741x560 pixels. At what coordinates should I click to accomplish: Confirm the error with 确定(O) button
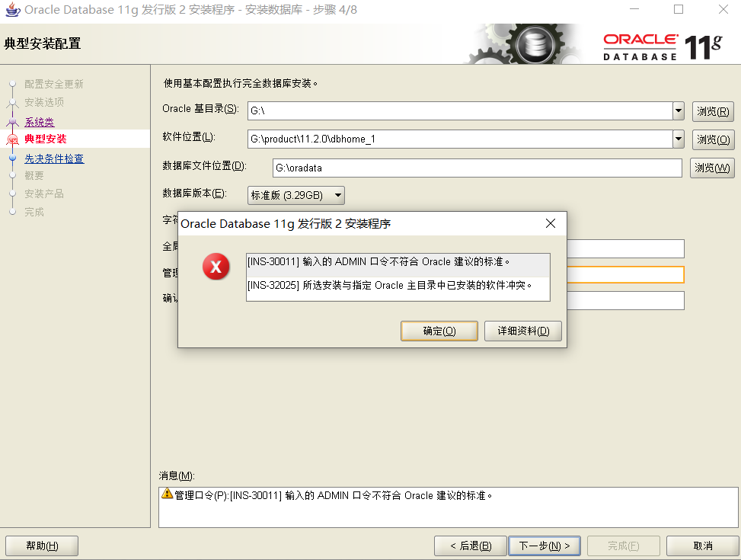pos(439,331)
